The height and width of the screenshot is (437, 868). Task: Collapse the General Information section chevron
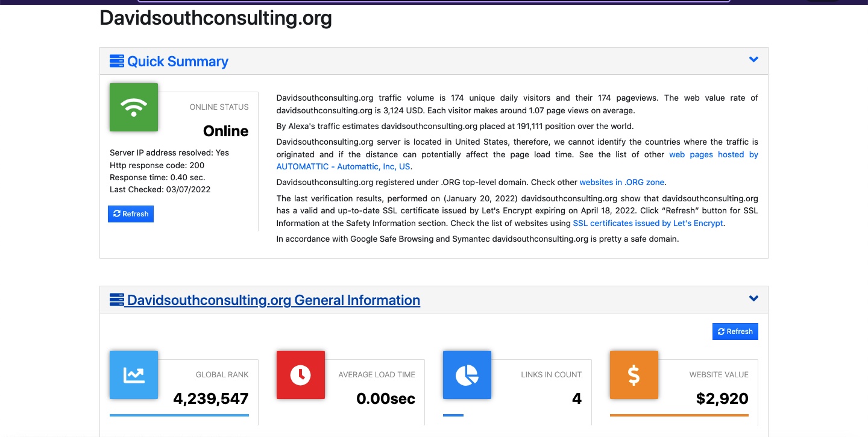click(753, 298)
